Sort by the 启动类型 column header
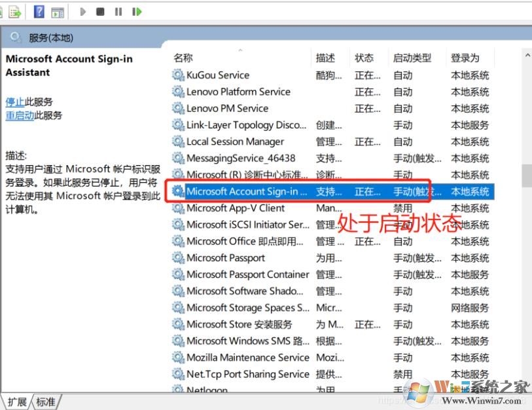This screenshot has height=410, width=532. (x=412, y=58)
